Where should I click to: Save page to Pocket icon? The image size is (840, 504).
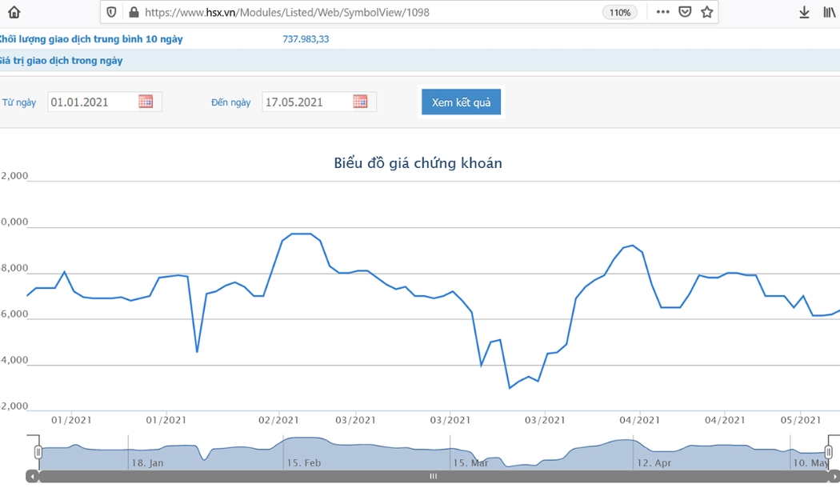[x=685, y=12]
